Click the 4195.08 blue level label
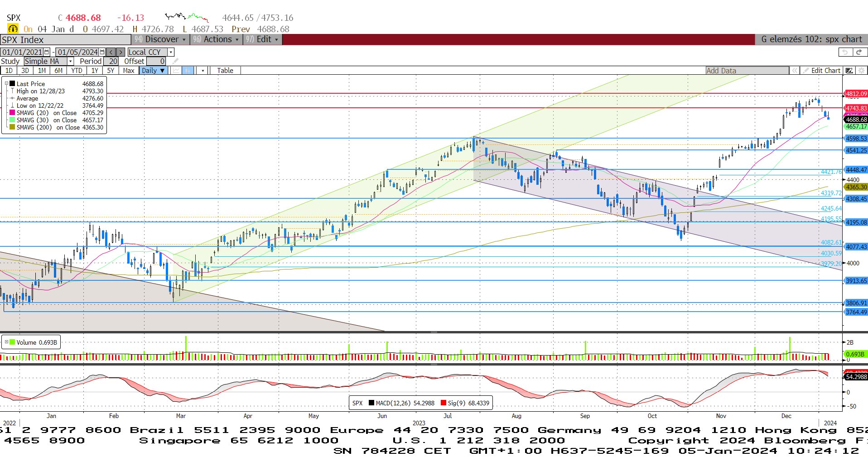868x476 pixels. tap(856, 222)
